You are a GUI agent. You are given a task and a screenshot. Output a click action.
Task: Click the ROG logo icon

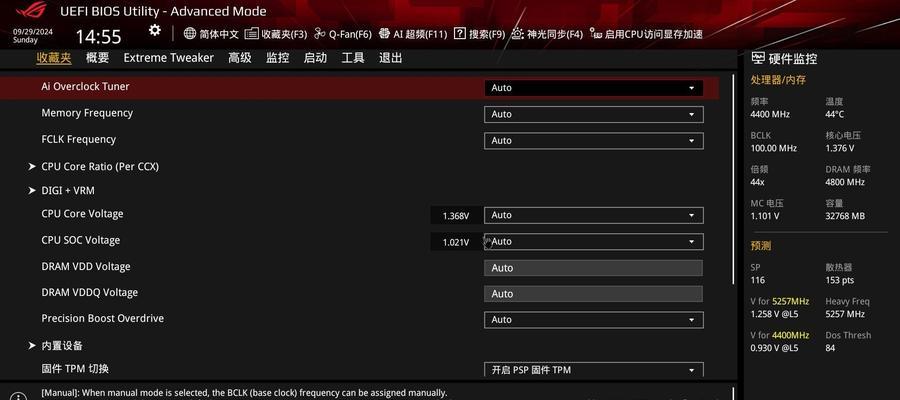click(x=32, y=11)
